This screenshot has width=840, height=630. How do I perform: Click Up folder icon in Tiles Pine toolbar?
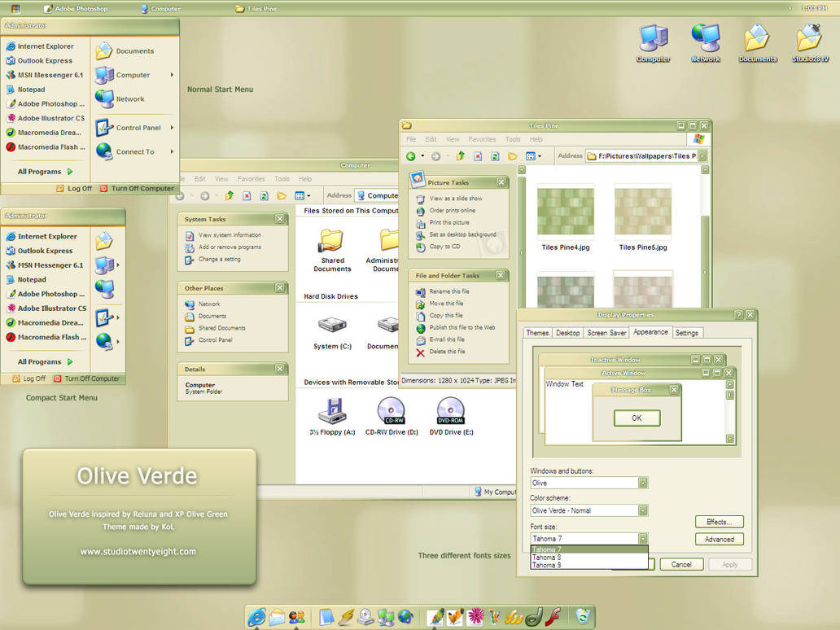(x=460, y=156)
